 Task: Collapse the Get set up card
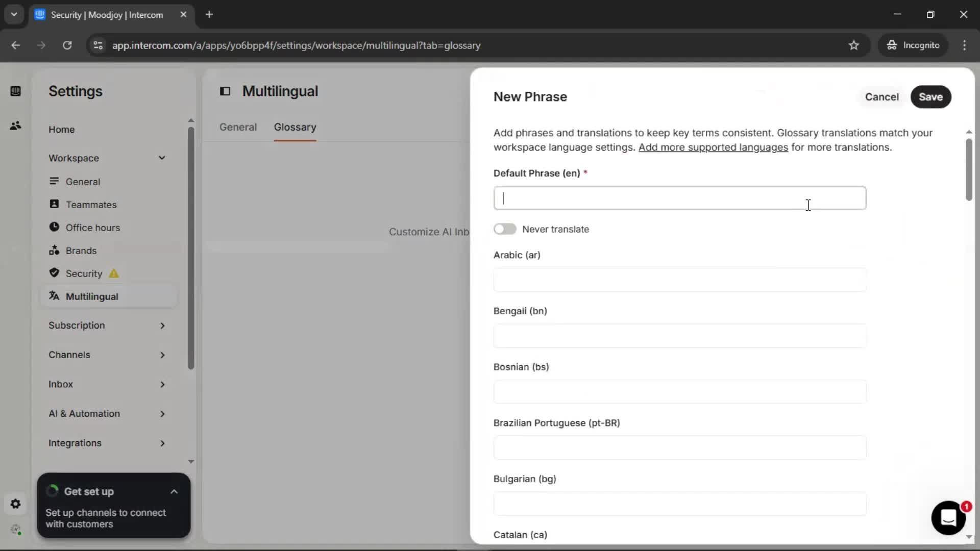[174, 492]
